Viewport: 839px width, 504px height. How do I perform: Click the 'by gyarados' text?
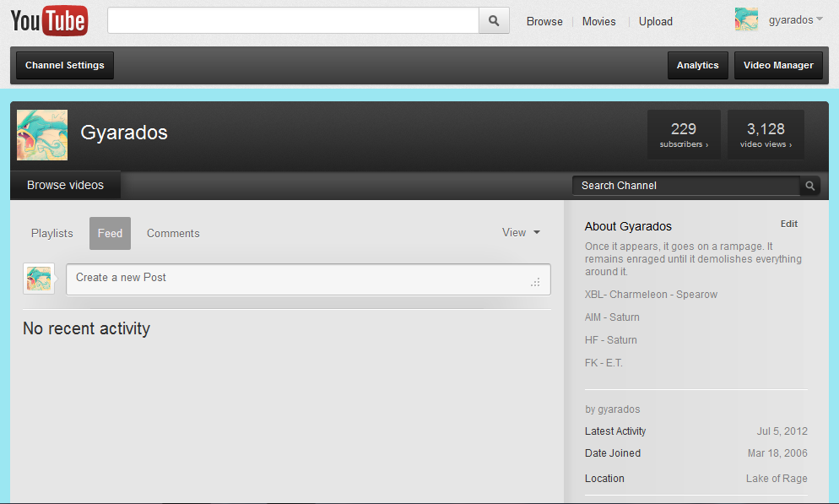tap(612, 409)
